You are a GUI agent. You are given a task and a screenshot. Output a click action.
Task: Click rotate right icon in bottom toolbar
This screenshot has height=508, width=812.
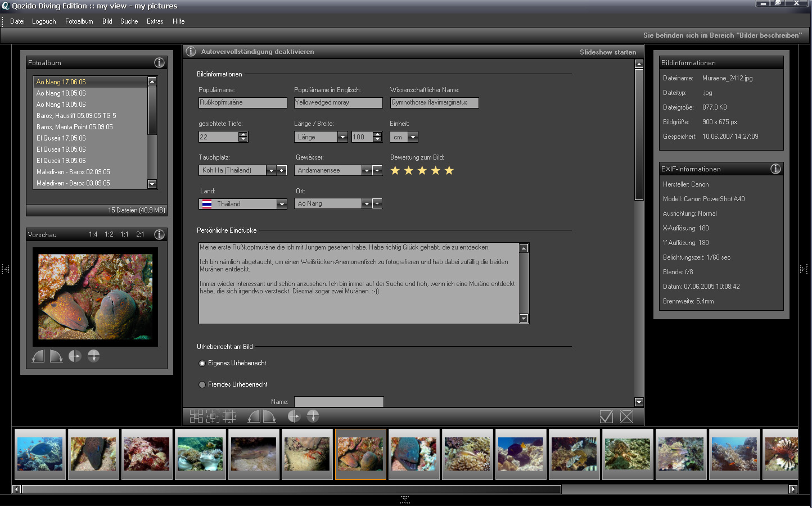270,416
